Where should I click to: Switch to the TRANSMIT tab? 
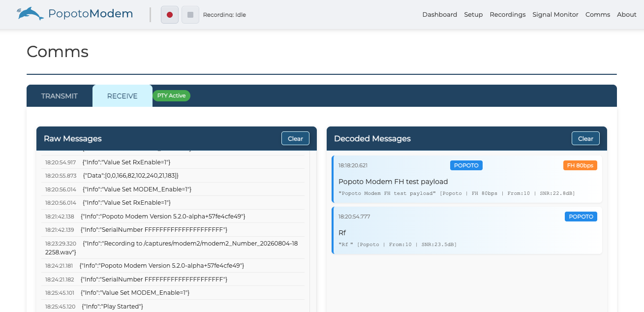click(x=60, y=96)
